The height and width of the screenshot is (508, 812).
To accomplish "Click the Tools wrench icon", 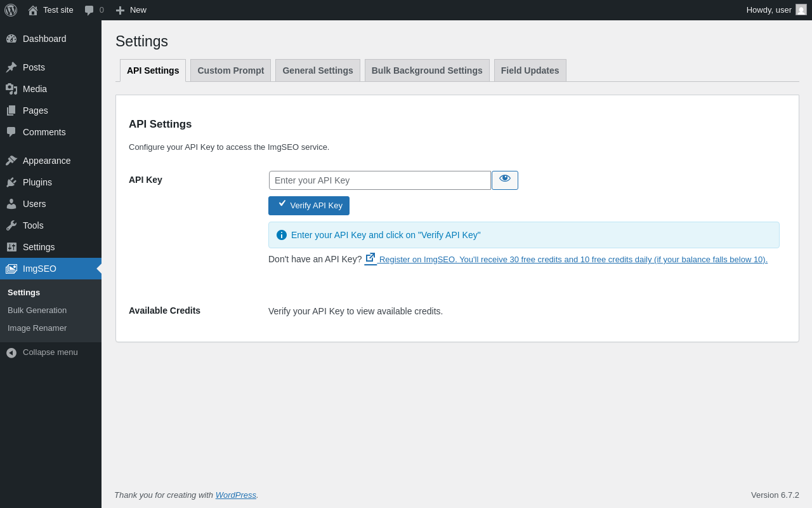I will [x=11, y=225].
